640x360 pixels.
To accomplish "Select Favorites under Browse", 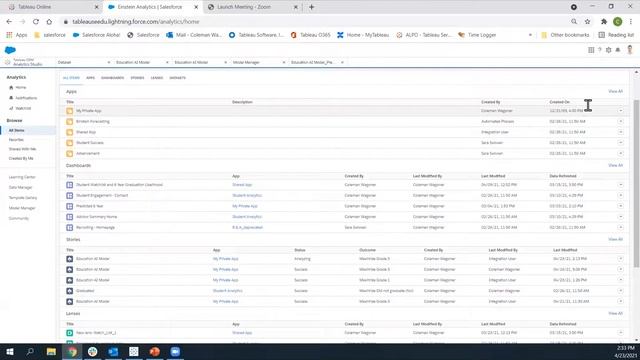I will click(16, 140).
